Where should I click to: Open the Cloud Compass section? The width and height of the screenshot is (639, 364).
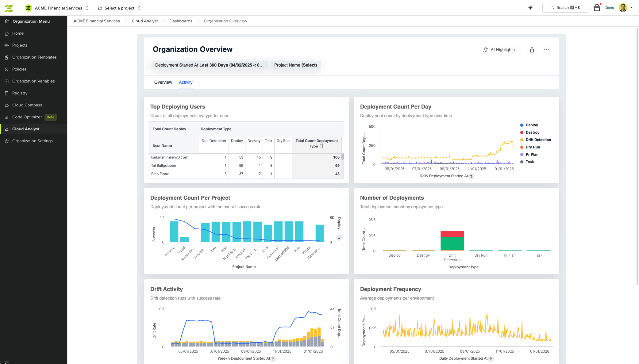click(26, 105)
